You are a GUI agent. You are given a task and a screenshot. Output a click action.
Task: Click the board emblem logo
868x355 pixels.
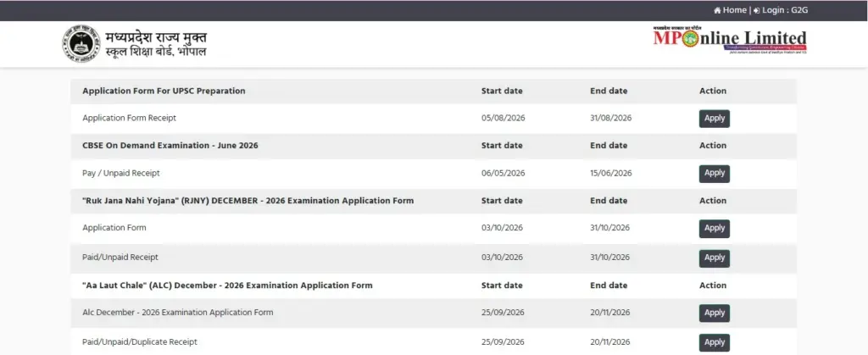[81, 44]
